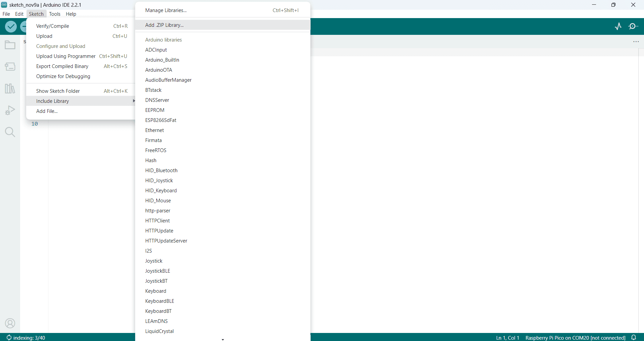Click Raspberry Pi Pico board status text
Screen dimensions: 644x341
click(x=575, y=338)
